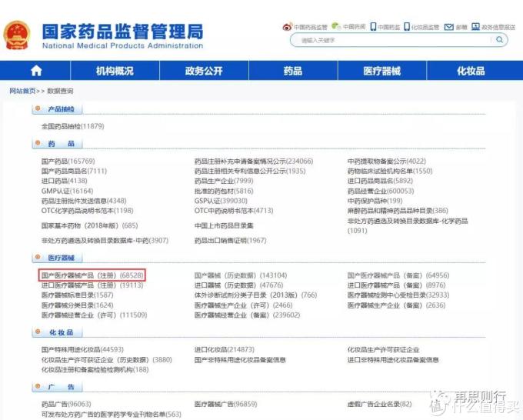Open 国产药品(165769) database link
The image size is (523, 420).
pos(68,161)
